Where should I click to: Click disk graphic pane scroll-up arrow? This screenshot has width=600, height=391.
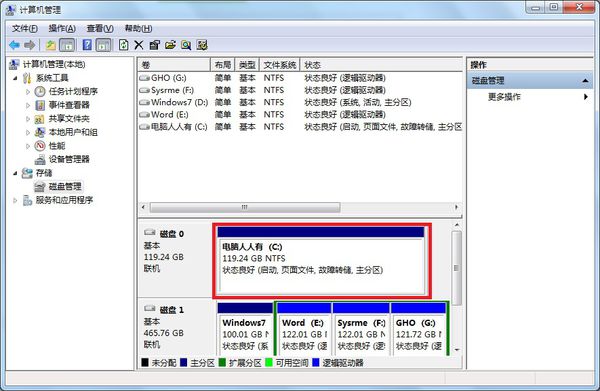[x=457, y=225]
